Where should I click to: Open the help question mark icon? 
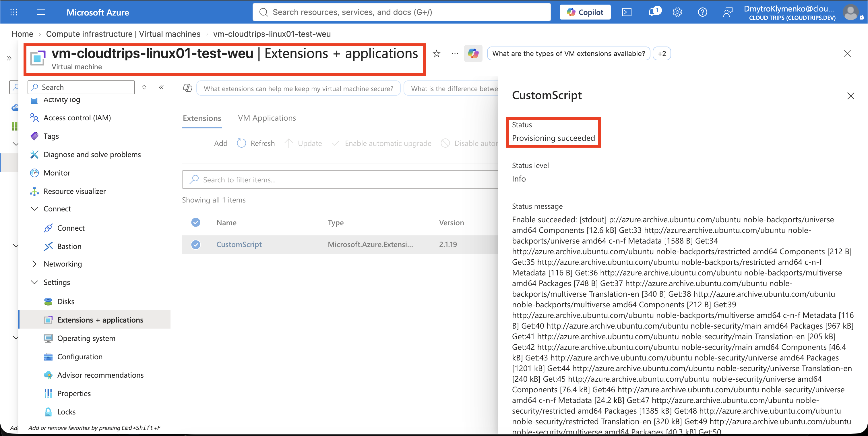point(703,12)
